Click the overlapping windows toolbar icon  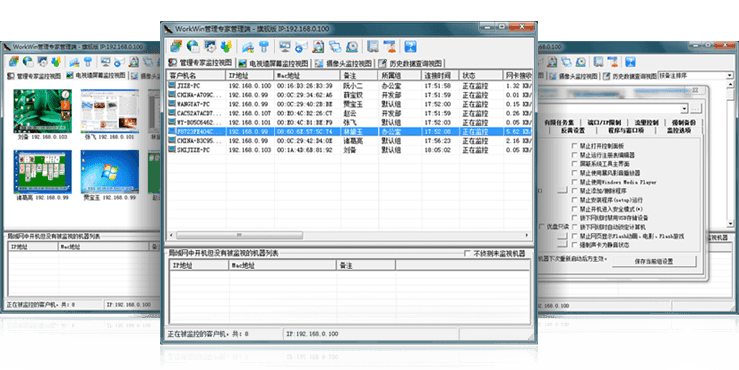point(335,46)
